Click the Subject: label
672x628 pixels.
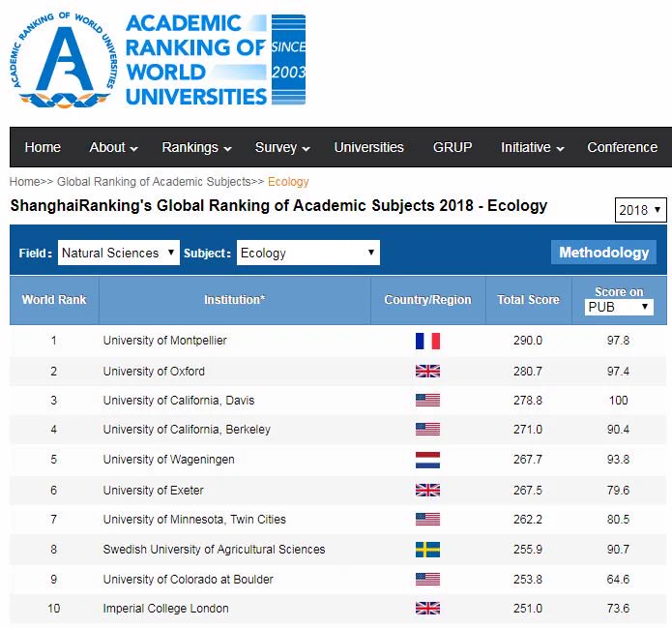[x=208, y=254]
